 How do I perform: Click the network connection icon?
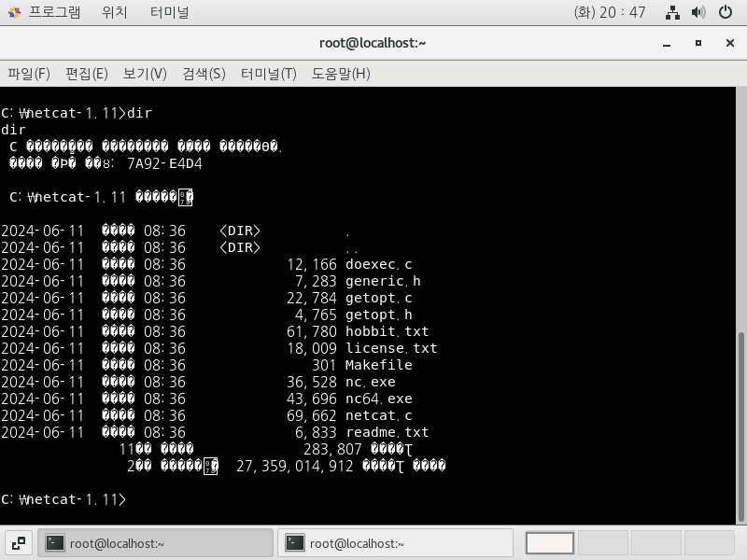point(672,12)
